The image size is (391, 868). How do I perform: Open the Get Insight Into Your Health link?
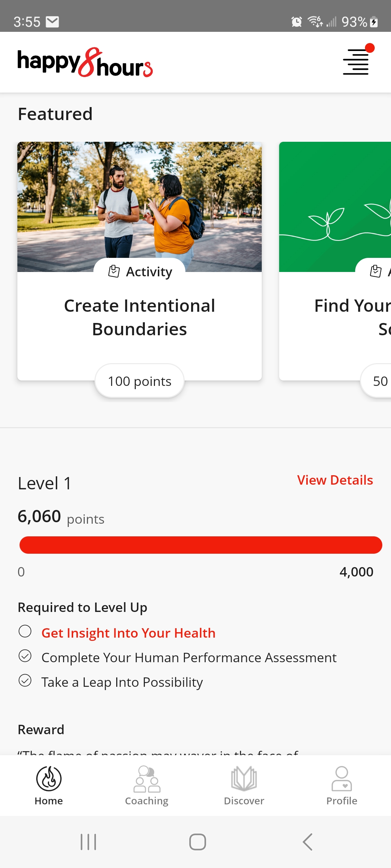pos(129,633)
